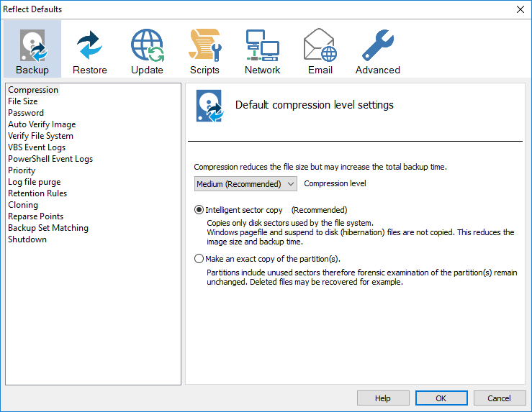Viewport: 532px width, 412px height.
Task: Click the Help button
Action: [383, 398]
